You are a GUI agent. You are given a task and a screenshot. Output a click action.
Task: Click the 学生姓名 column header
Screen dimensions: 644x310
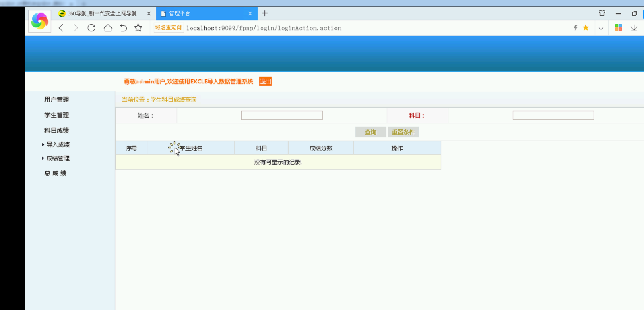pos(191,148)
